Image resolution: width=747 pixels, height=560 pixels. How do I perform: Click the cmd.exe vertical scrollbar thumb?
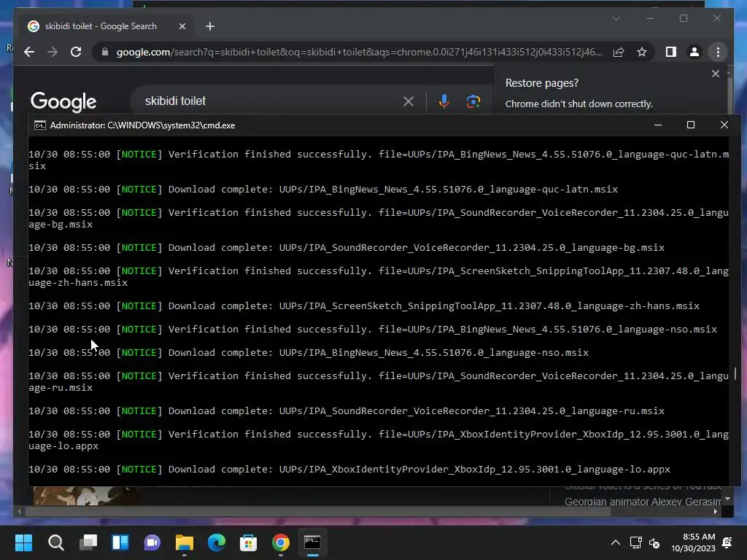coord(735,373)
